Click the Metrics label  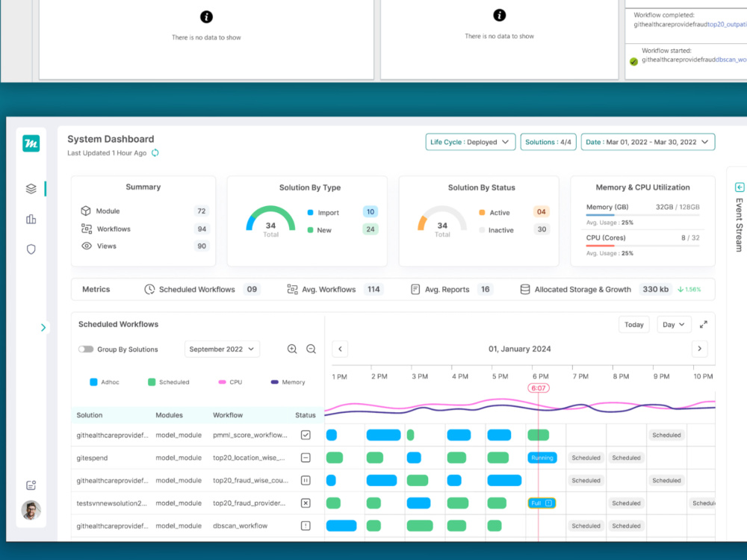[x=96, y=289]
